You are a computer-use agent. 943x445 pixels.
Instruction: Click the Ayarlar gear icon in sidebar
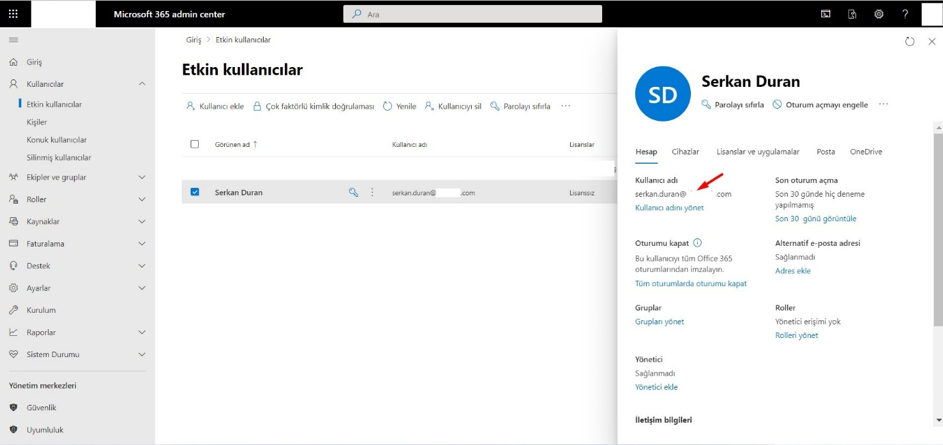point(14,288)
